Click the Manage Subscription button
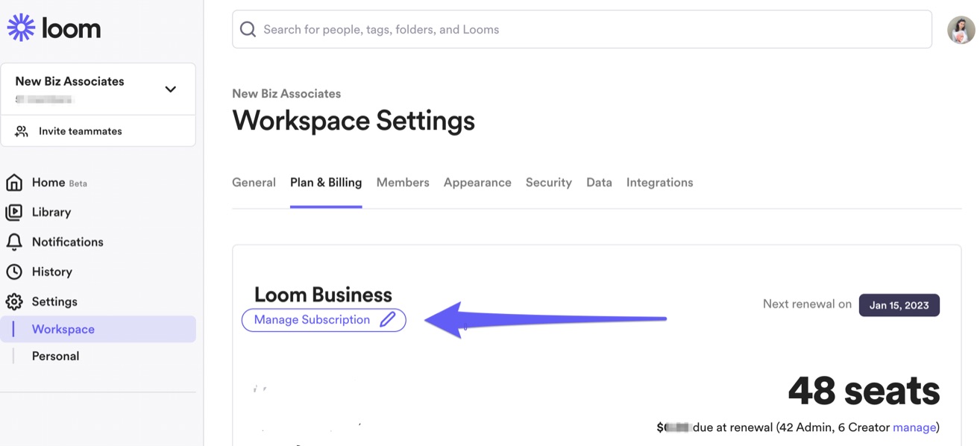980x446 pixels. (312, 320)
